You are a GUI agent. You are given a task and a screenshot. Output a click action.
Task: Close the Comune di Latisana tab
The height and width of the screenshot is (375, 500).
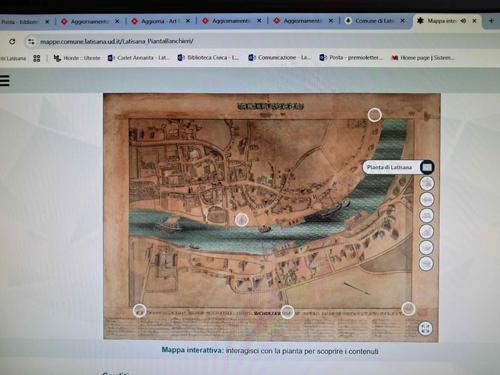tap(403, 21)
